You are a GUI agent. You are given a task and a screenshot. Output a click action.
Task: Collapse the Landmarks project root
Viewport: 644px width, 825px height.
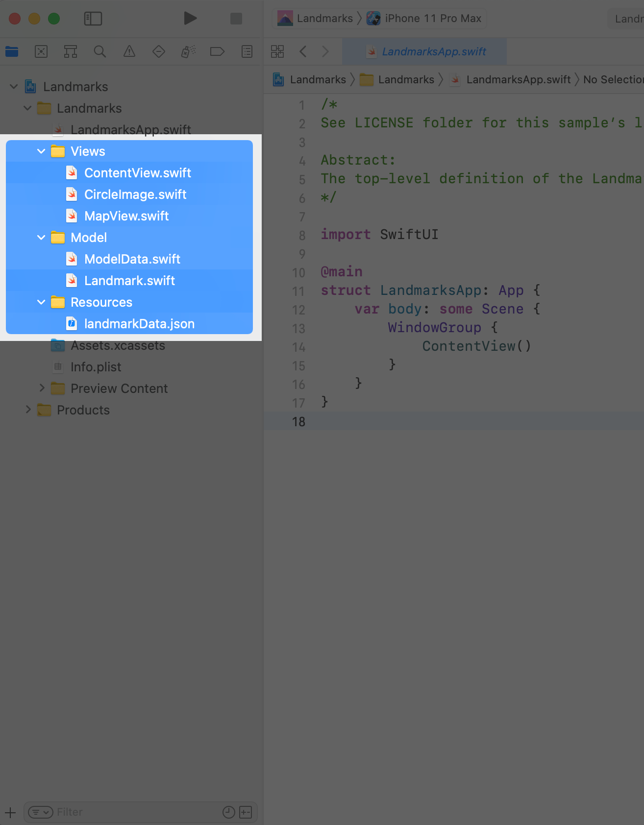[14, 87]
